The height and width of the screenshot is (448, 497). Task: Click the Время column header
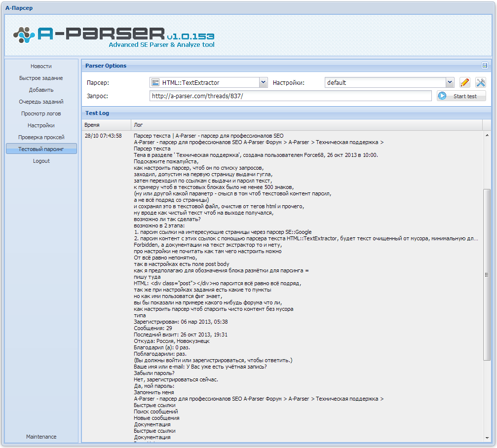click(x=106, y=125)
